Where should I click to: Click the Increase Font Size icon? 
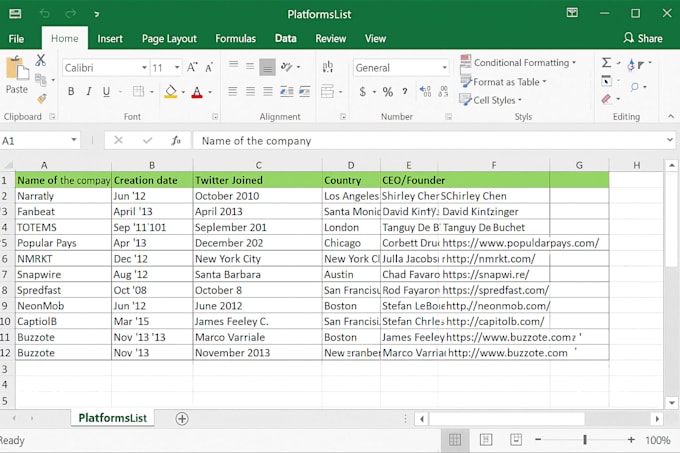coord(192,68)
